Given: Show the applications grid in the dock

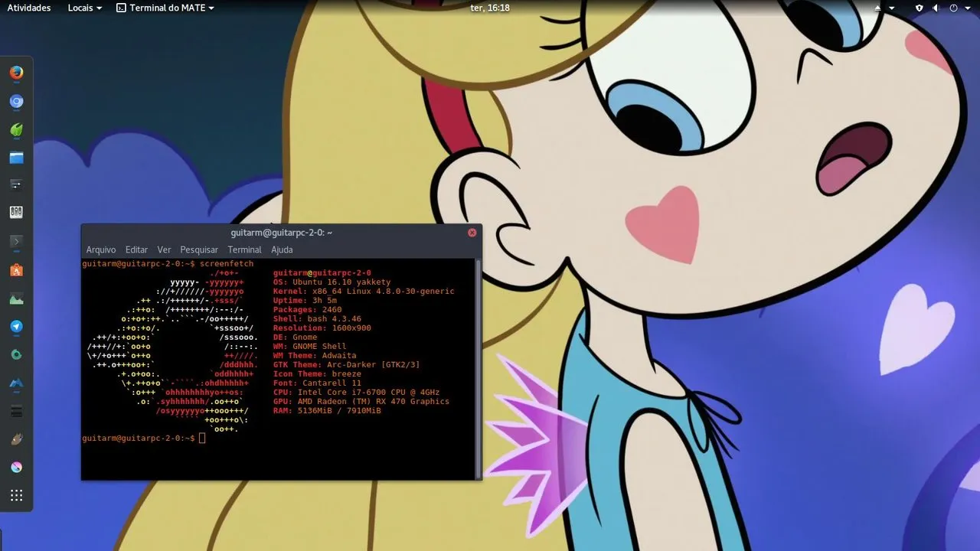Looking at the screenshot, I should tap(16, 495).
